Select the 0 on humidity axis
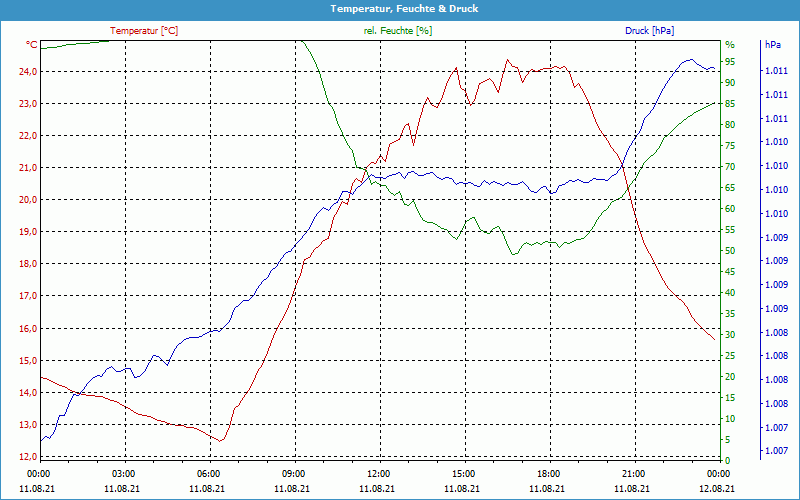Screen dimensions: 800x500 728,461
